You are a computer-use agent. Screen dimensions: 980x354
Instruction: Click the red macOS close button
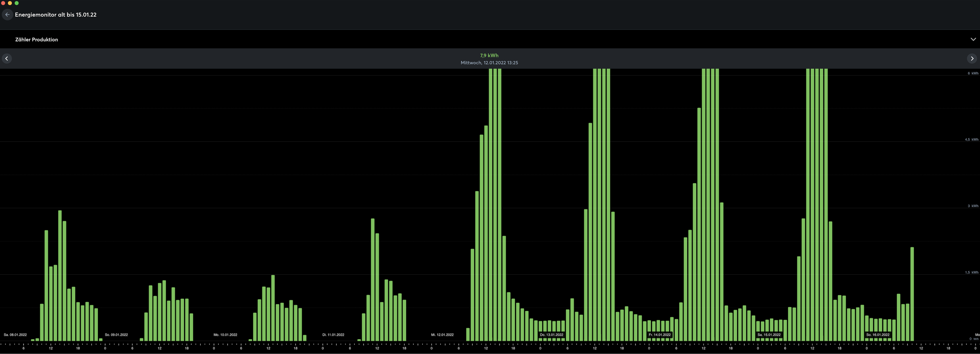pyautogui.click(x=3, y=3)
